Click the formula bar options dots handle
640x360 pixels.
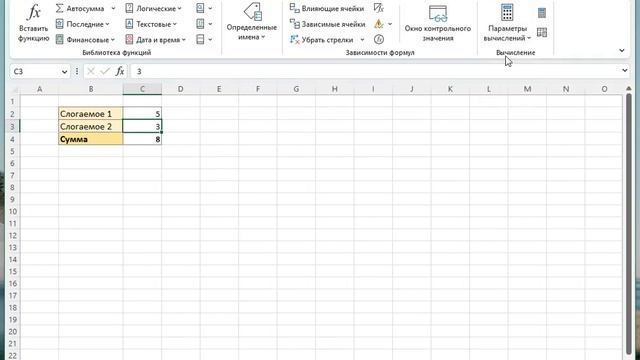77,71
